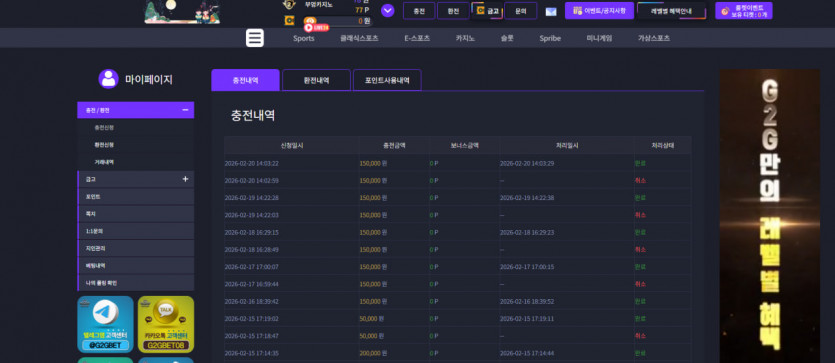
Task: Switch to the 환전내역 tab
Action: click(316, 80)
